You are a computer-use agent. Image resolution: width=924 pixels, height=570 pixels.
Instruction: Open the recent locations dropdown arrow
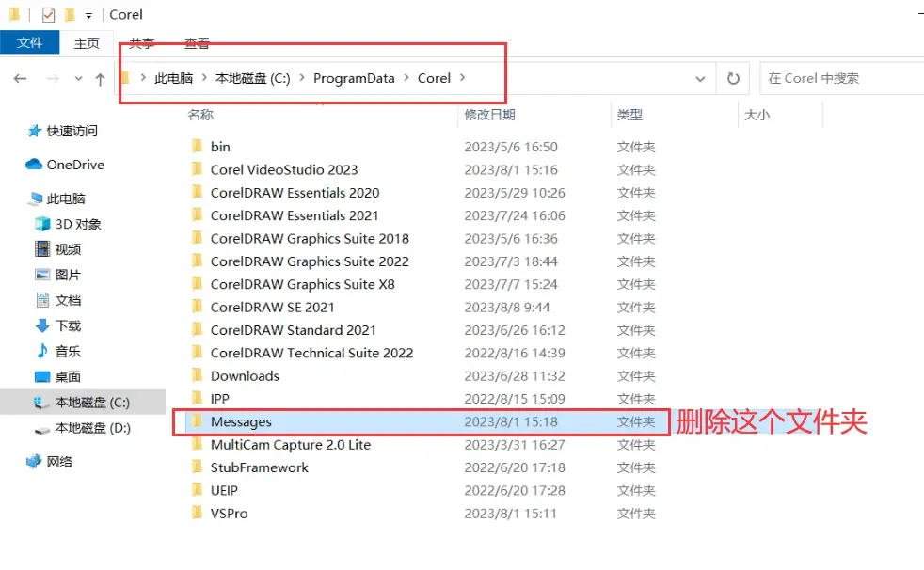pyautogui.click(x=78, y=78)
